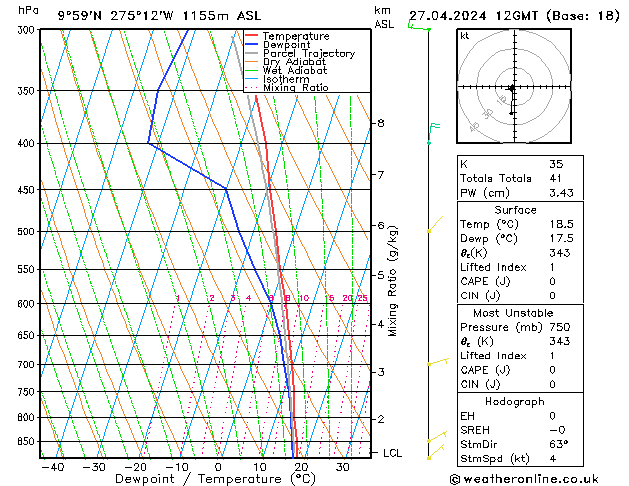Click the Most Unstable pressure value '750'
The width and height of the screenshot is (629, 486).
point(560,327)
